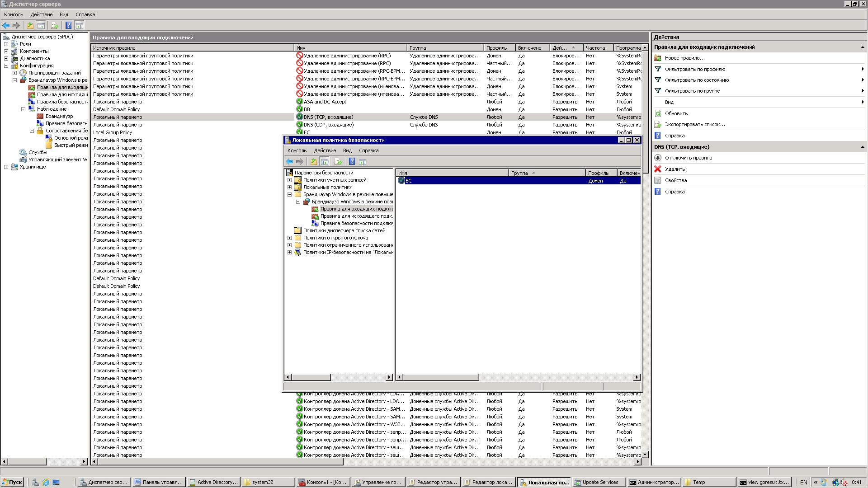Expand Политики учетных записей node
The height and width of the screenshot is (488, 868).
pos(289,180)
